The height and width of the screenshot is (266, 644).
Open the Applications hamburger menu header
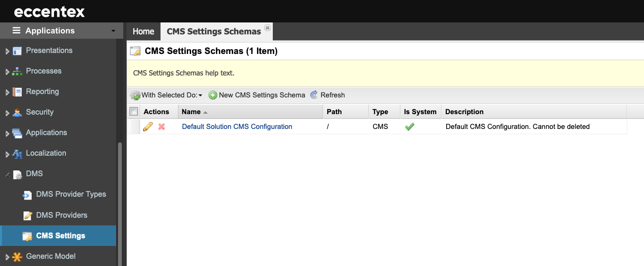pyautogui.click(x=62, y=31)
